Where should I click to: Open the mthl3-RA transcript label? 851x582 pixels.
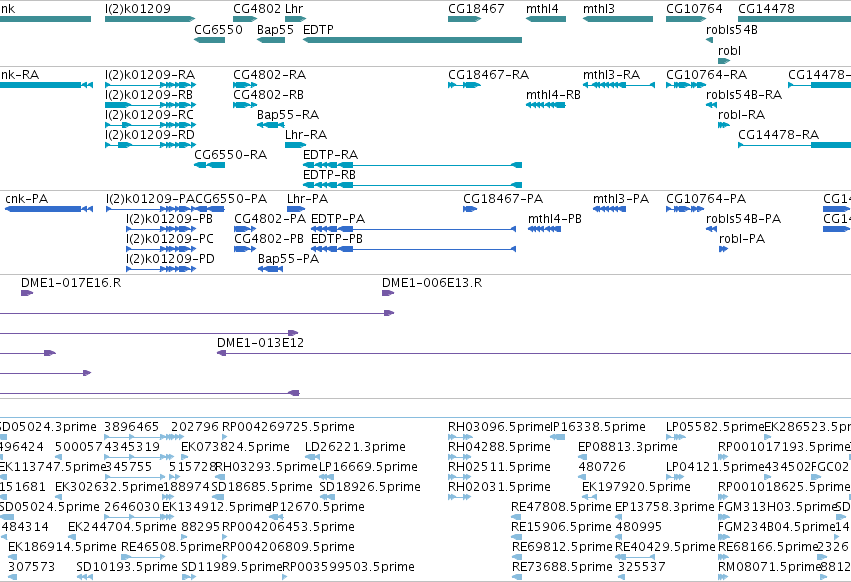(611, 74)
